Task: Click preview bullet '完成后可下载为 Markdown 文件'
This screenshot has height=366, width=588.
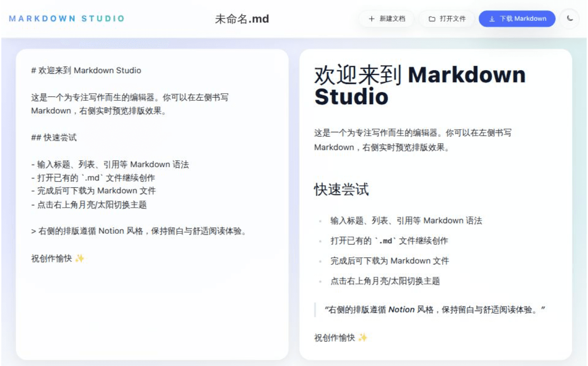Action: tap(390, 261)
